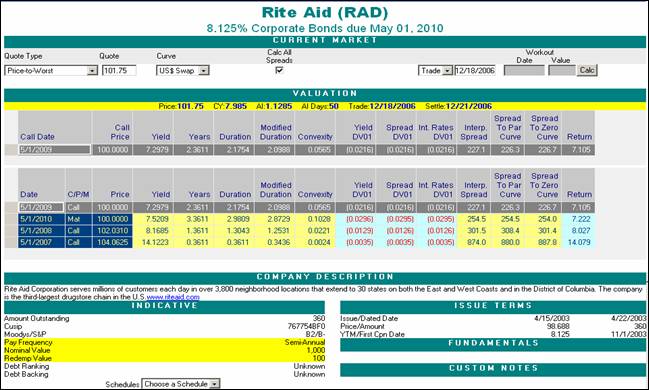
Task: Toggle the Calc All Spreads checkbox
Action: pyautogui.click(x=279, y=70)
